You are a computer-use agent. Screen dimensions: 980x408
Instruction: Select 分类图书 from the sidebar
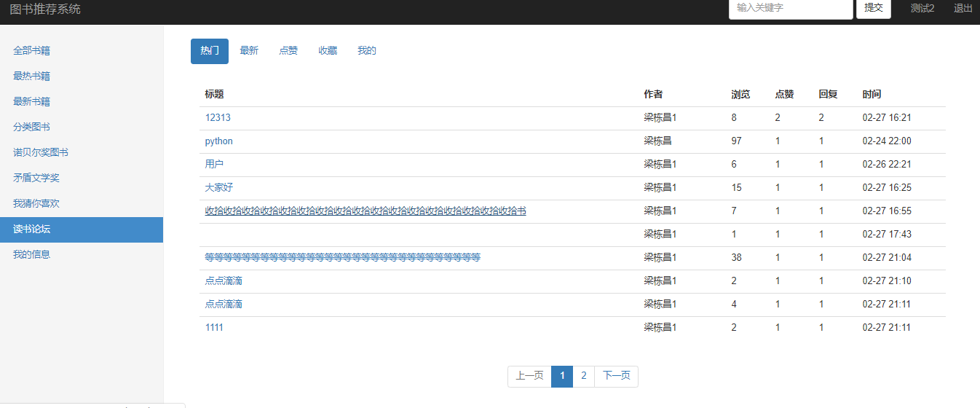[x=31, y=127]
